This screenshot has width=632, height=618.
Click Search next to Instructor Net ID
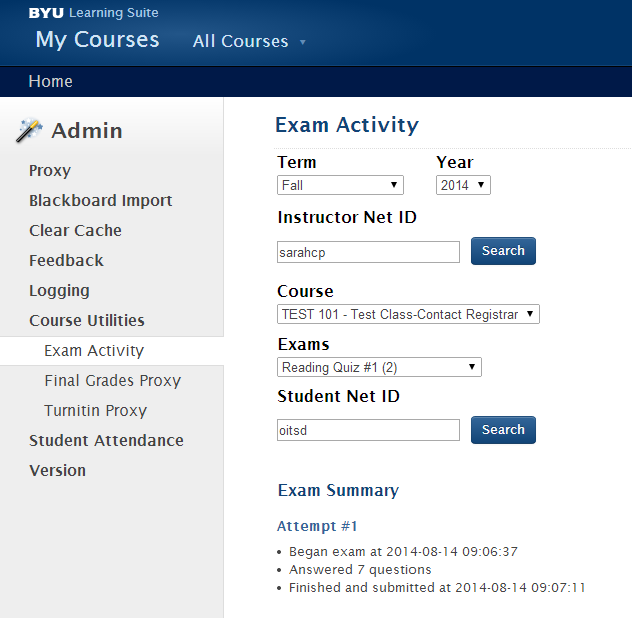[503, 251]
